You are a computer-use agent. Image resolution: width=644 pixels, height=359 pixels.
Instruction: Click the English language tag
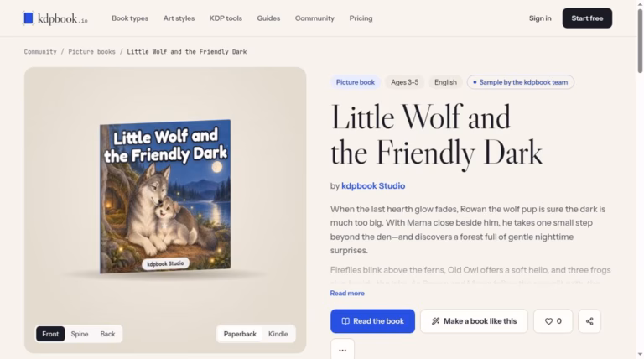coord(445,82)
